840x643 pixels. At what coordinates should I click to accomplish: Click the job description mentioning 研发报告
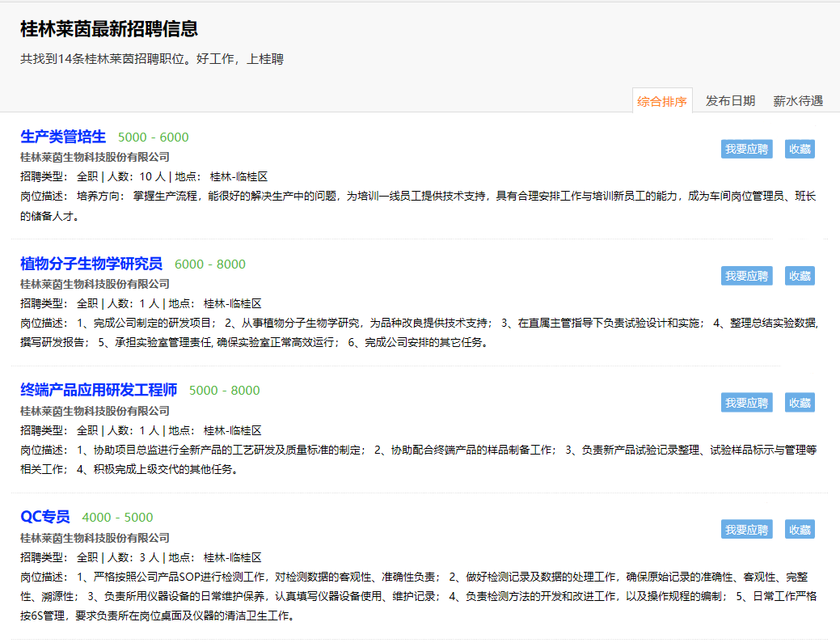point(419,332)
